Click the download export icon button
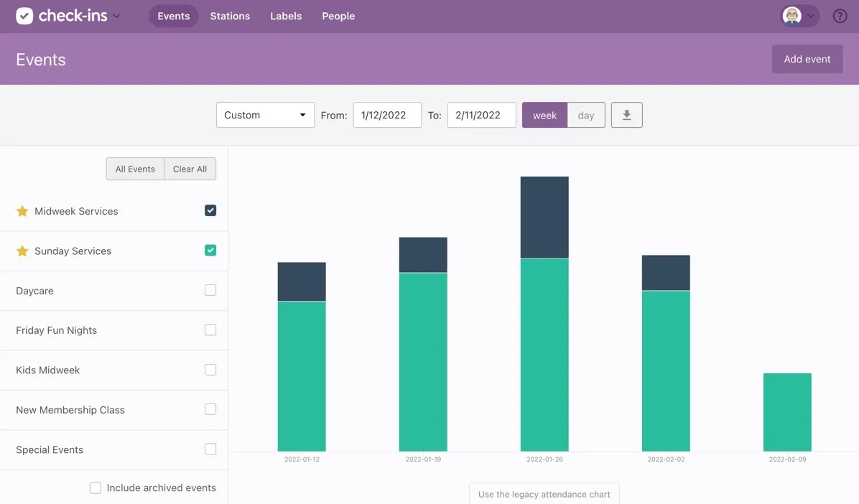Screen dimensions: 859x504 tap(626, 115)
